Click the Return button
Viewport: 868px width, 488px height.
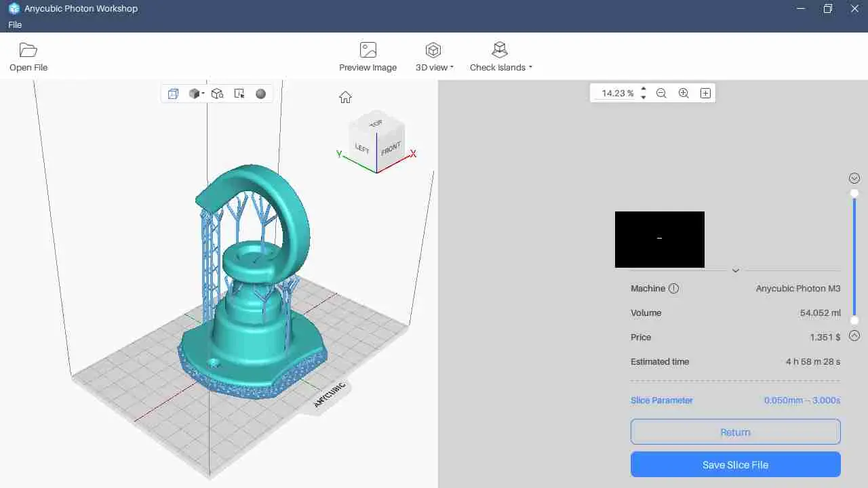(735, 432)
